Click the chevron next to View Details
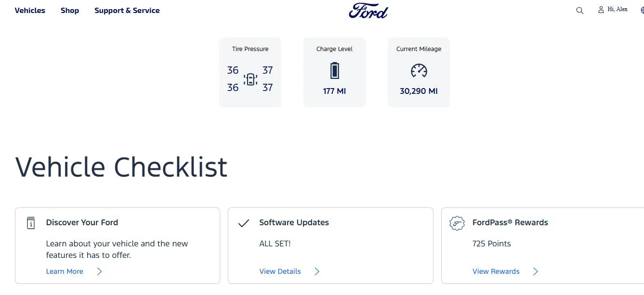The width and height of the screenshot is (644, 295). click(x=317, y=271)
